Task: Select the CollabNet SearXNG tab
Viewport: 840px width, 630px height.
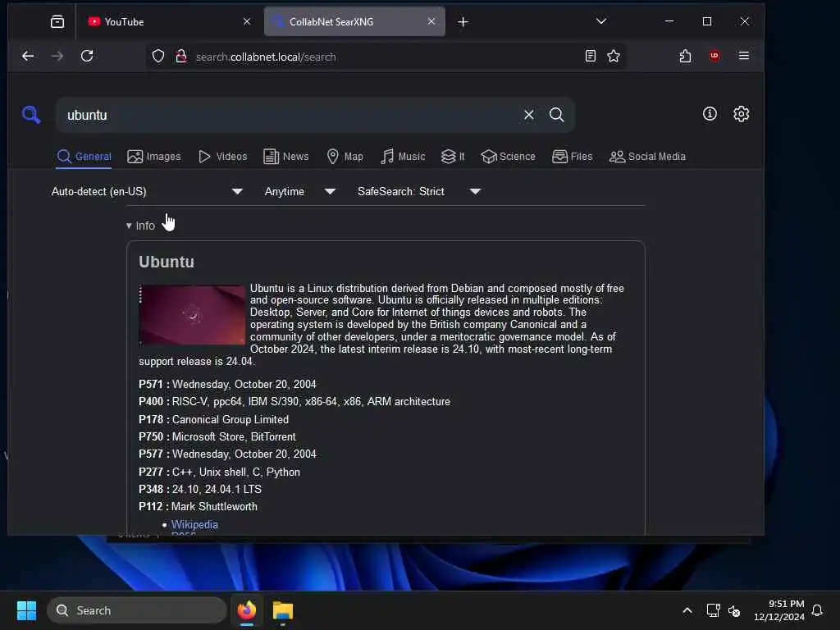Action: click(x=354, y=21)
